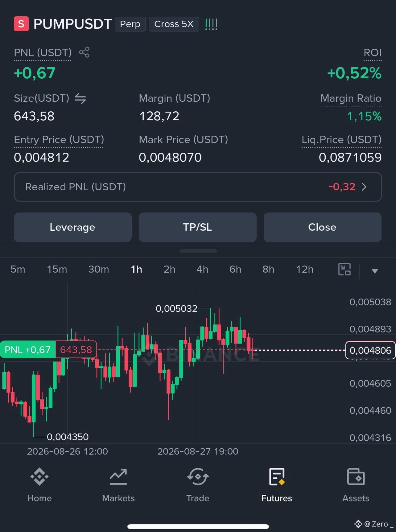The height and width of the screenshot is (532, 396).
Task: Grab the panel drag handle above the chart
Action: tap(198, 251)
